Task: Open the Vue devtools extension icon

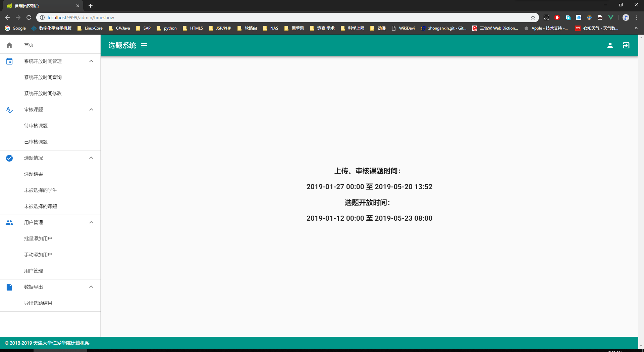Action: tap(611, 17)
